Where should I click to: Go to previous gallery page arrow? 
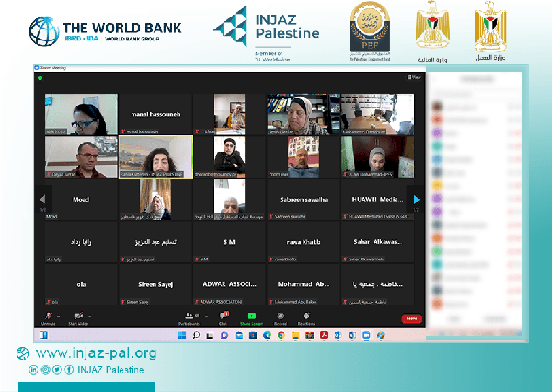(42, 200)
